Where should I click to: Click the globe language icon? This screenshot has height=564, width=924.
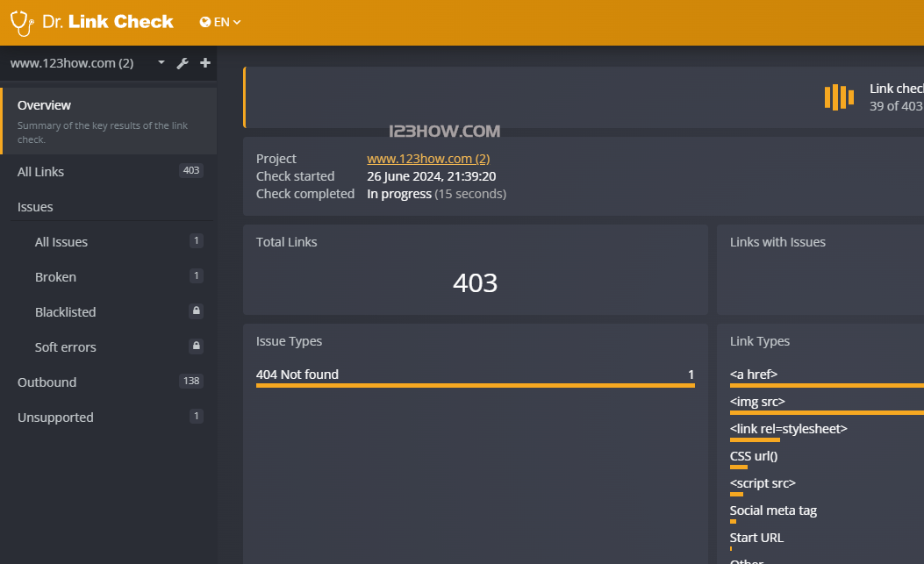(205, 22)
